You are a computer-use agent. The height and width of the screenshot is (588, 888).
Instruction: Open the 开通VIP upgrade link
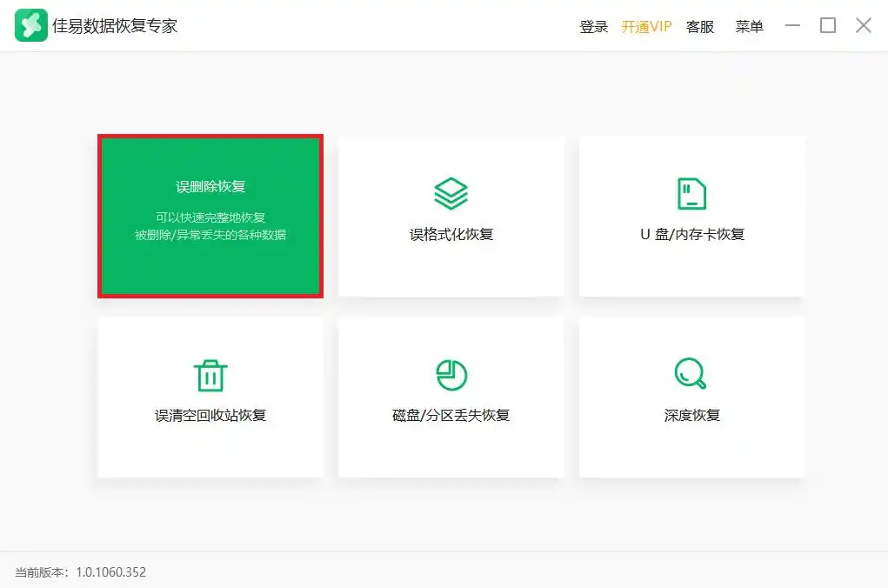pos(646,27)
